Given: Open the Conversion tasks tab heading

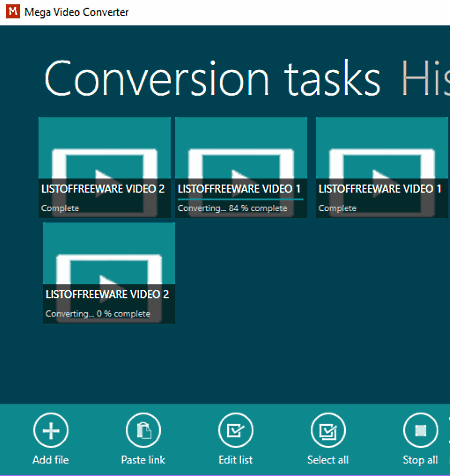Looking at the screenshot, I should click(x=212, y=79).
